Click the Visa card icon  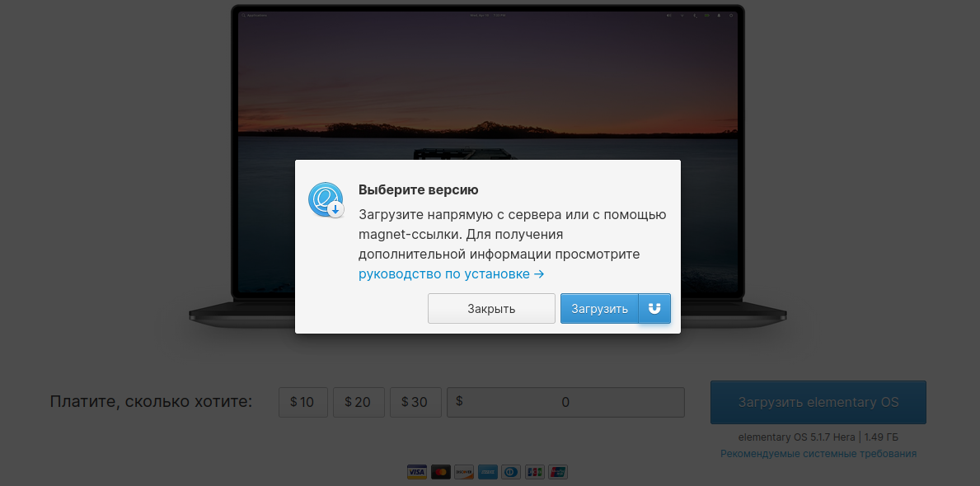[x=417, y=472]
